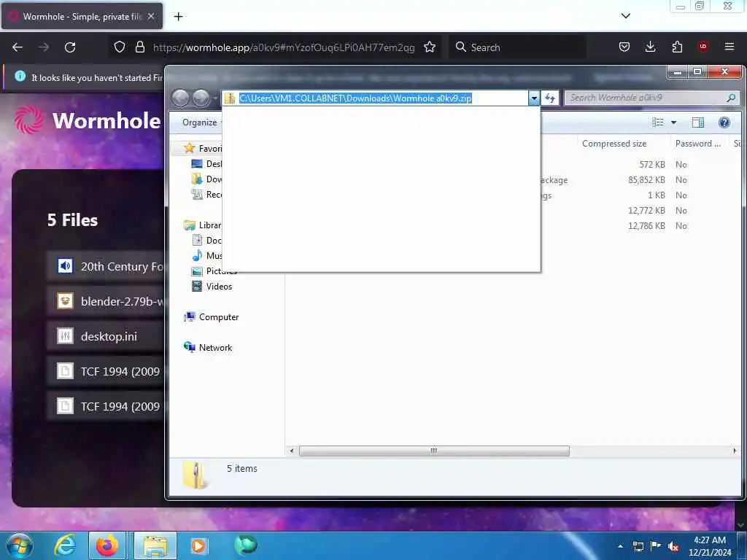Click the Firefox URL address field
This screenshot has width=747, height=560.
click(284, 47)
